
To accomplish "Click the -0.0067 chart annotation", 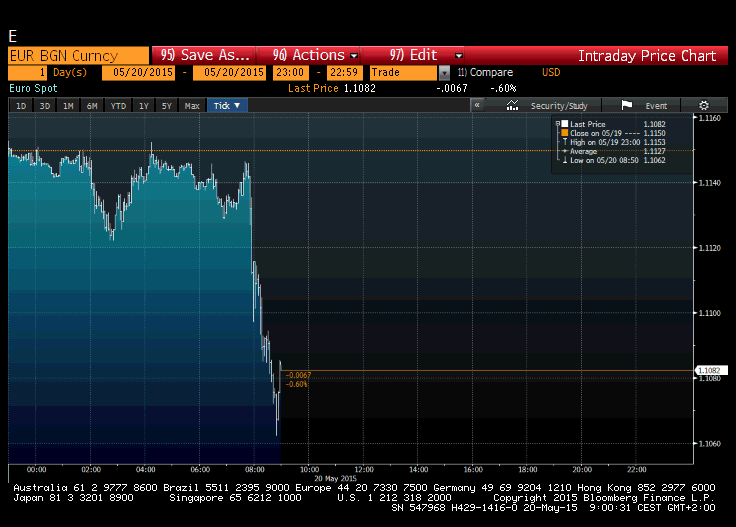I will pyautogui.click(x=298, y=375).
